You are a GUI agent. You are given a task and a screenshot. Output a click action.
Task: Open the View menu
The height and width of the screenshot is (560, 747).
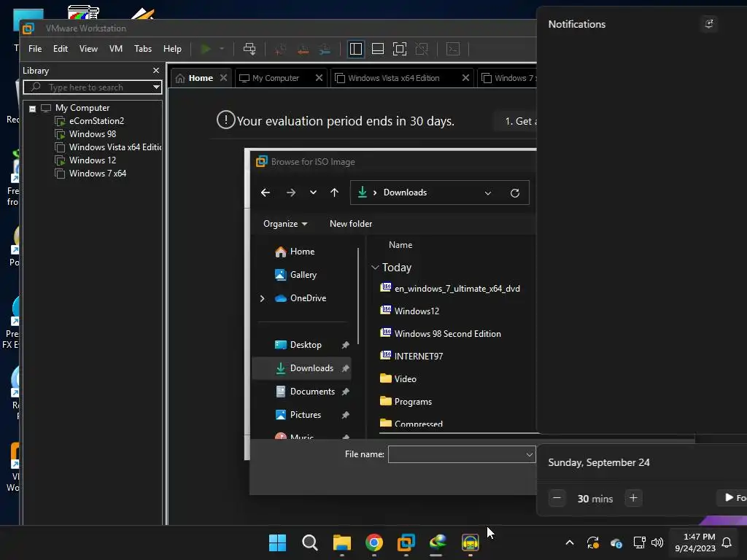pyautogui.click(x=88, y=49)
